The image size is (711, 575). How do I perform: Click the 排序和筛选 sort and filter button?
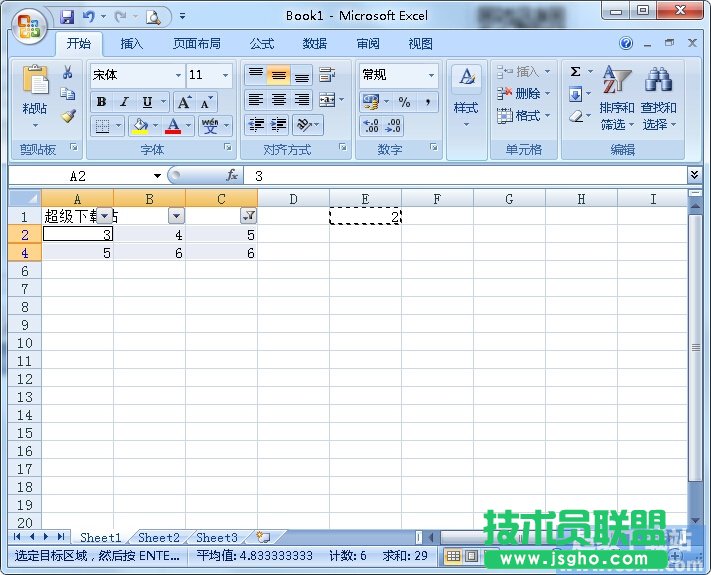[617, 100]
